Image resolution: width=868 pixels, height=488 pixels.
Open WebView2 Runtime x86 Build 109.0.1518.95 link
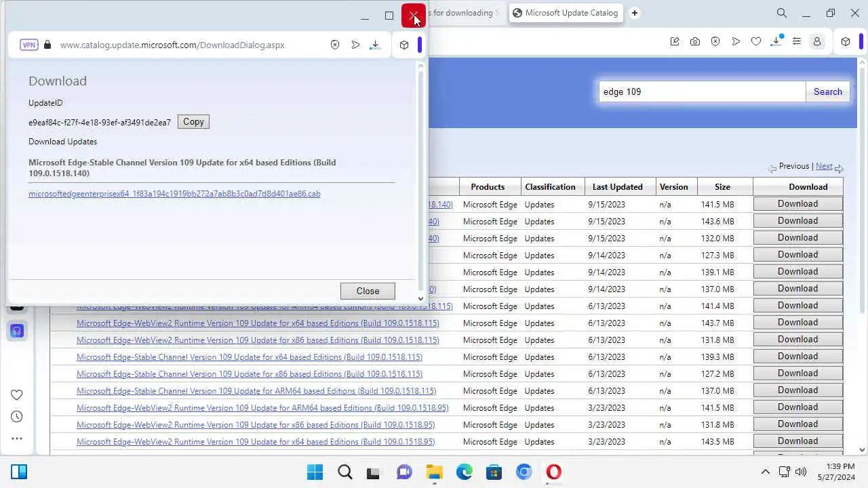(x=256, y=425)
